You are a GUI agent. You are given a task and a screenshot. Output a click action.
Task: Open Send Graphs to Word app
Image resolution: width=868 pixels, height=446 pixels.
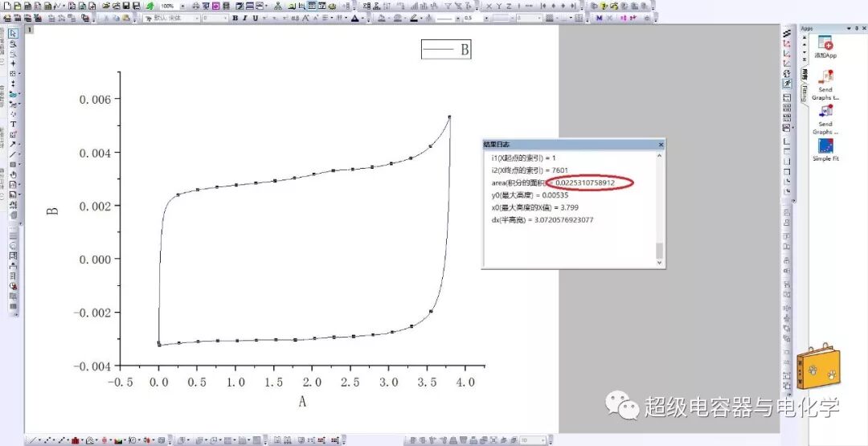[825, 111]
